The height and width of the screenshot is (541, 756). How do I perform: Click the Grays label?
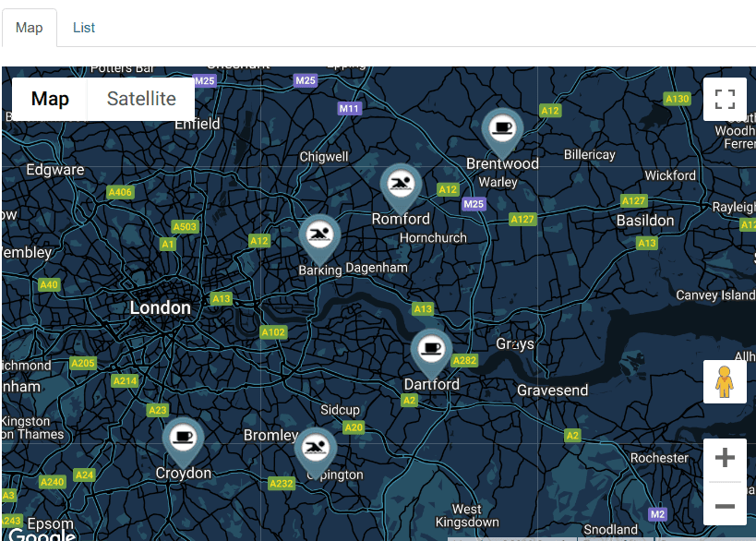point(515,343)
